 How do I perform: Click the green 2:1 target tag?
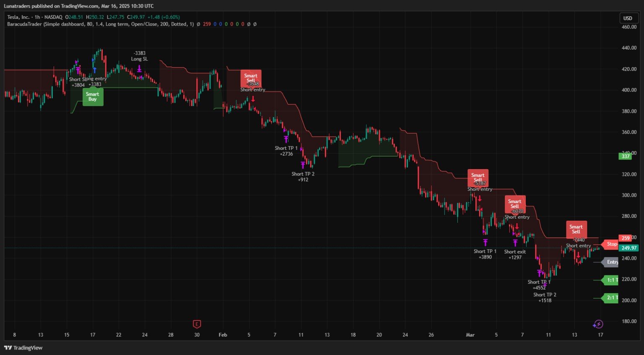tap(610, 298)
